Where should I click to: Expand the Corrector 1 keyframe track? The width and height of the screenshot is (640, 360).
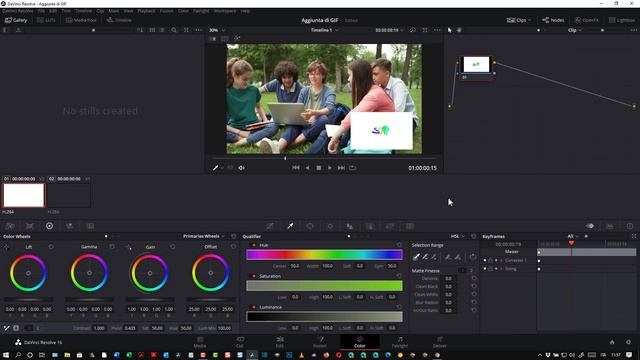pos(502,260)
